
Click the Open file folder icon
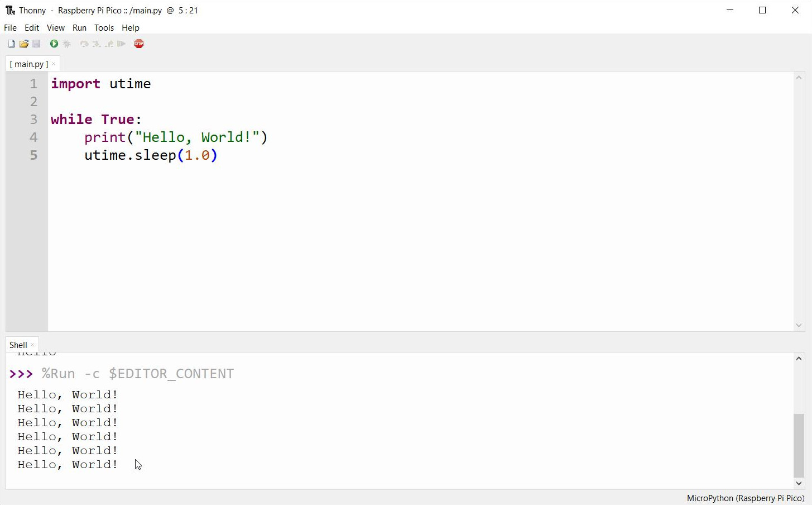(x=24, y=44)
